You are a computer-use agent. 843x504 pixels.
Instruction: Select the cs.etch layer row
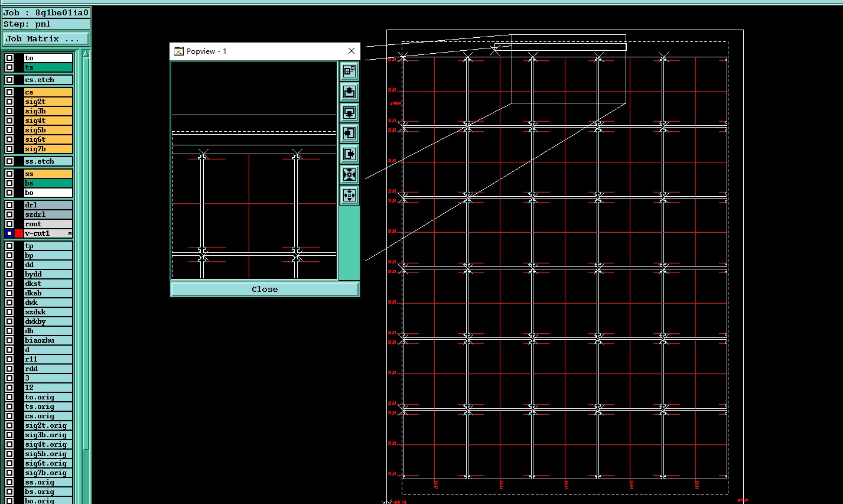[x=48, y=80]
